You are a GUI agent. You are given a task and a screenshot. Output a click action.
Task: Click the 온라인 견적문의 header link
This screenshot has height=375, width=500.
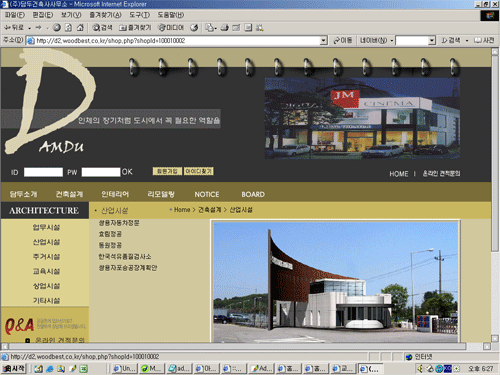(x=441, y=174)
